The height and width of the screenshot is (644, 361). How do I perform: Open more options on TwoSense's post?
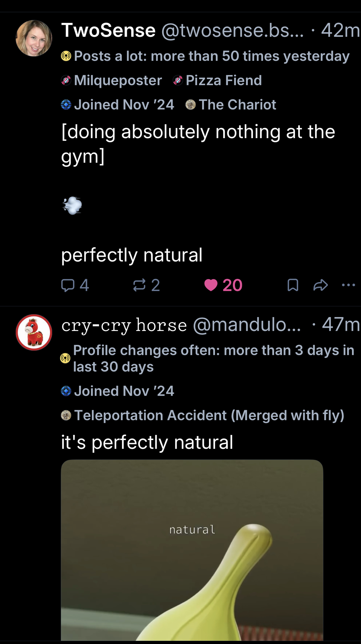pos(348,285)
